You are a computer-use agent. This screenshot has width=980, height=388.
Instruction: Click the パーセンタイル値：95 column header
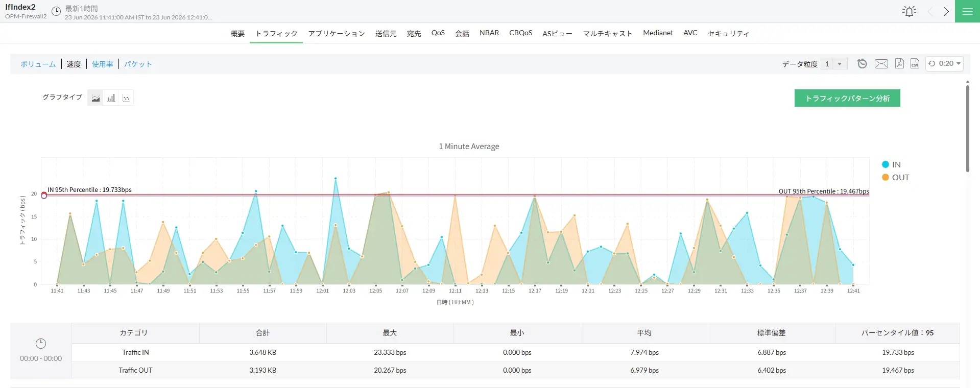pyautogui.click(x=897, y=333)
